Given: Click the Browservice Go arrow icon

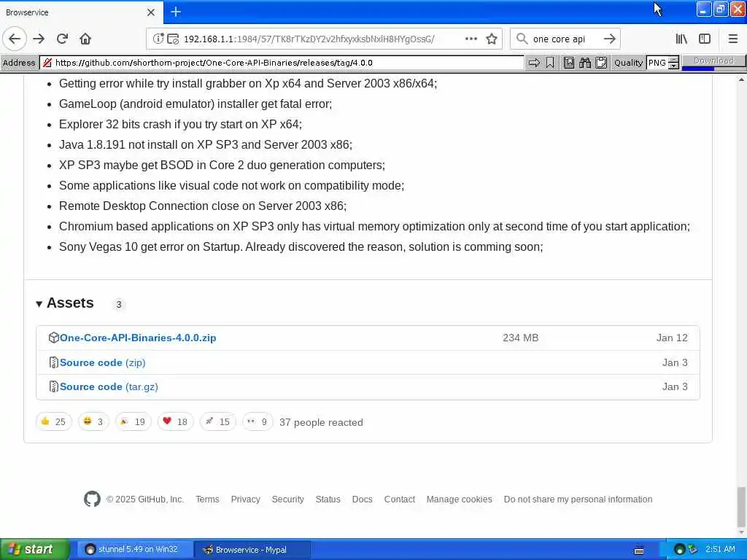Looking at the screenshot, I should 534,63.
